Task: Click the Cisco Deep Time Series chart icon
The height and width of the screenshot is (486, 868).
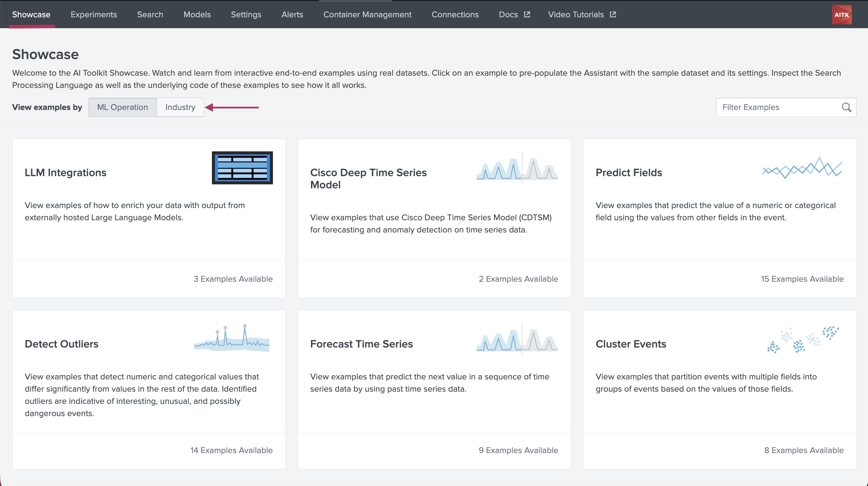Action: pos(517,168)
